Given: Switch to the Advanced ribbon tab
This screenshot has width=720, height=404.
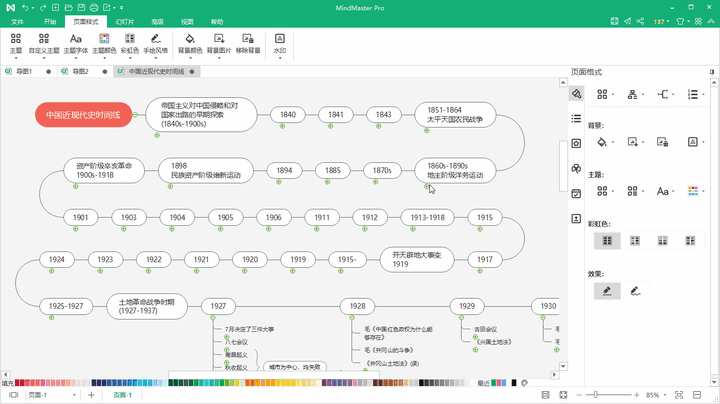Looking at the screenshot, I should (x=158, y=22).
